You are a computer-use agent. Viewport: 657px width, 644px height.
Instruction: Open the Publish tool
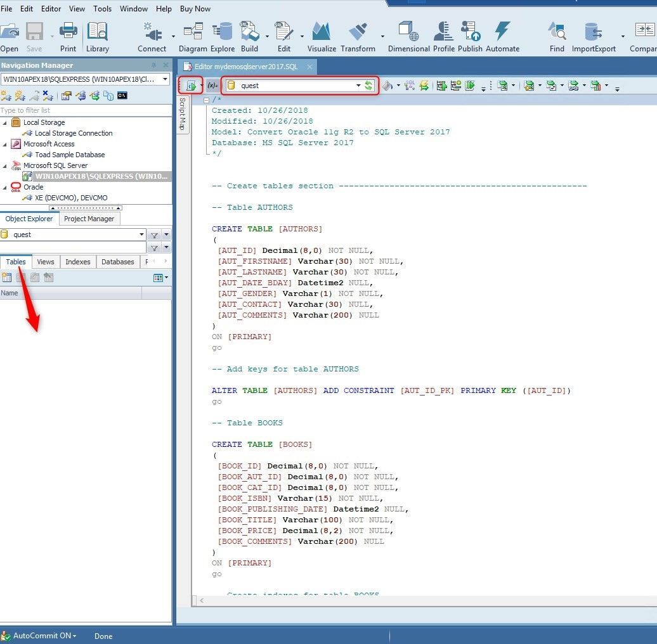(470, 37)
